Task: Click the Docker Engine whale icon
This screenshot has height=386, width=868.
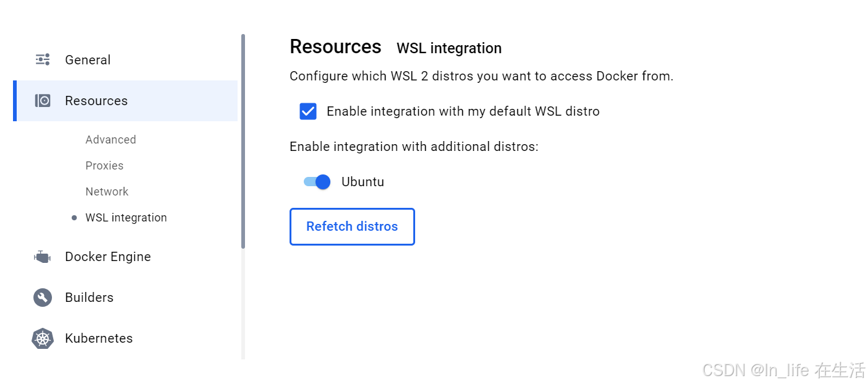Action: 42,257
